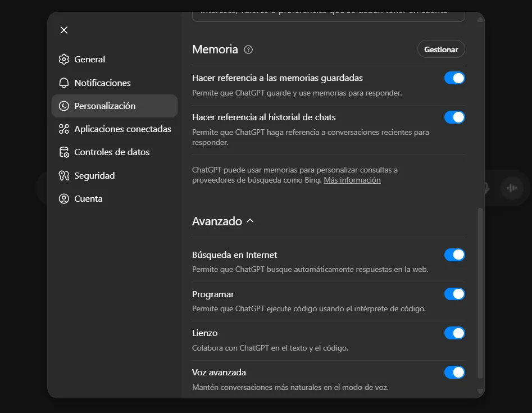532x413 pixels.
Task: Click the voice waveform icon behind dialog
Action: [511, 188]
